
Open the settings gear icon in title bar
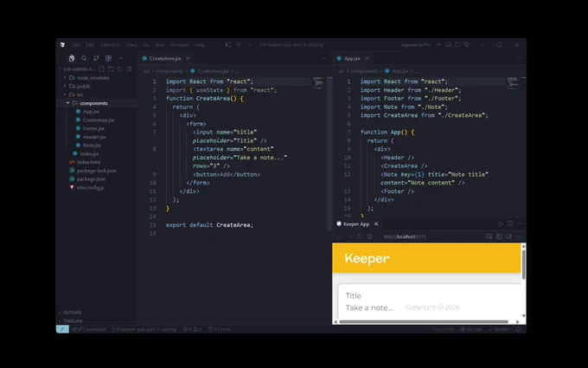pyautogui.click(x=466, y=45)
